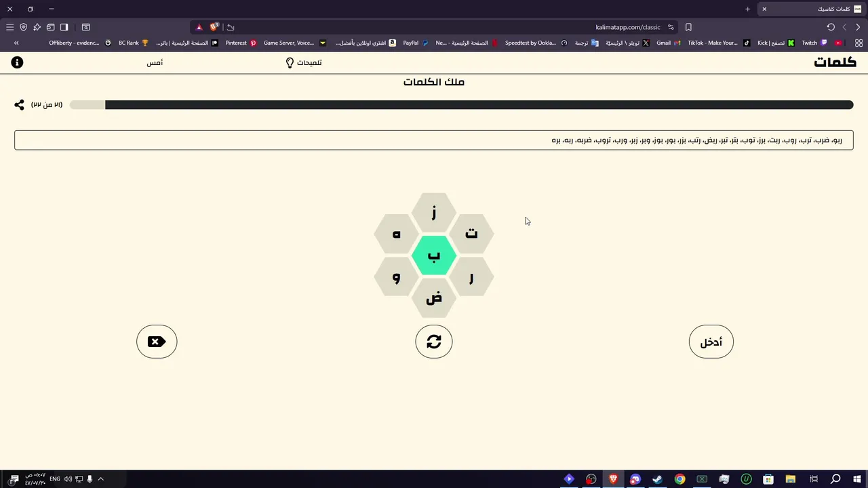Open the Brave hamburger menu

point(9,27)
